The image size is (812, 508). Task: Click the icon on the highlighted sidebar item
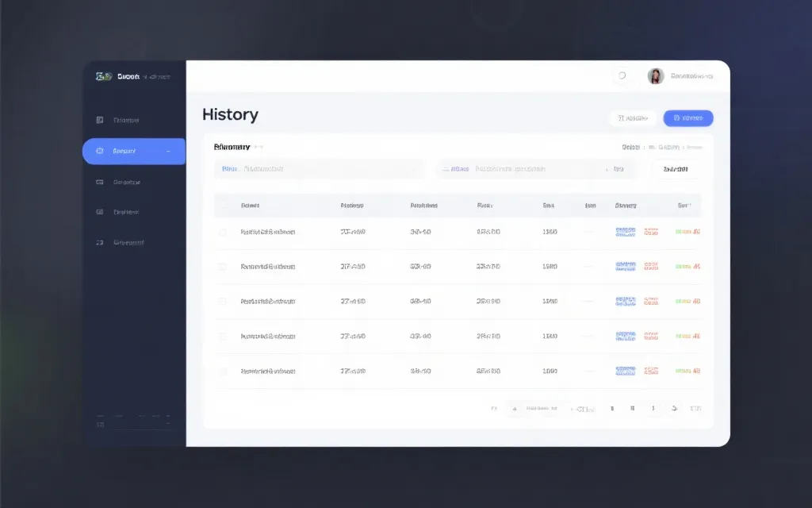100,151
